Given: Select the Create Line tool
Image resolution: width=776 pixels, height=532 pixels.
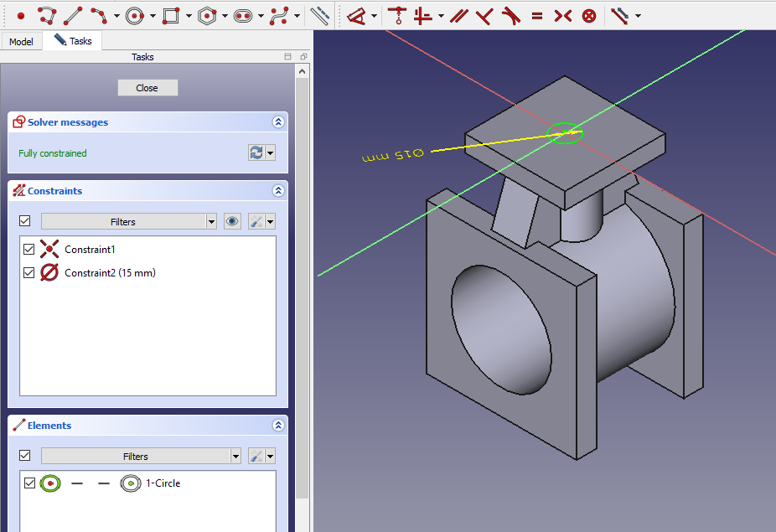Looking at the screenshot, I should [73, 15].
